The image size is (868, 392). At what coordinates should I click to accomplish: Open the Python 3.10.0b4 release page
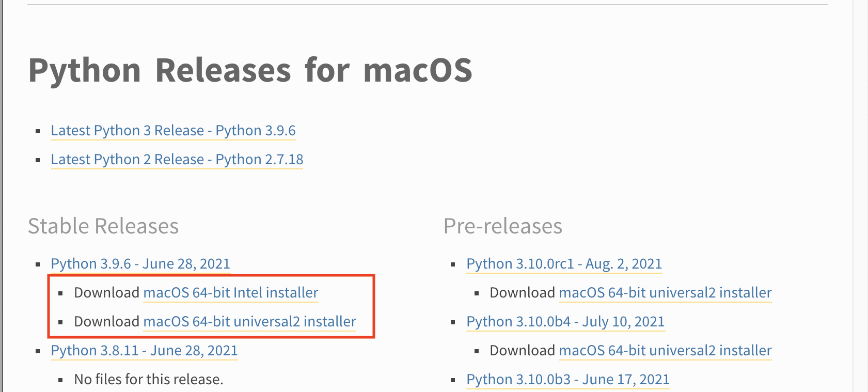pos(565,322)
